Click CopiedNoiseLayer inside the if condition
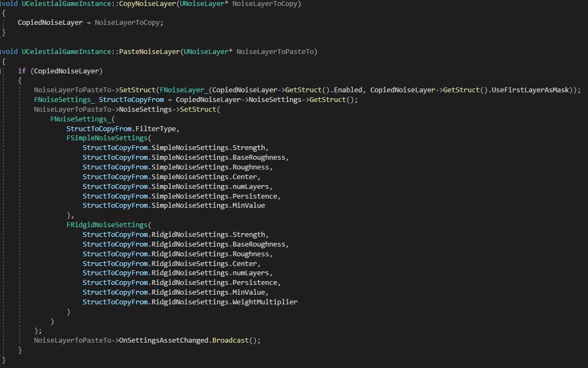The width and height of the screenshot is (588, 368). point(66,71)
